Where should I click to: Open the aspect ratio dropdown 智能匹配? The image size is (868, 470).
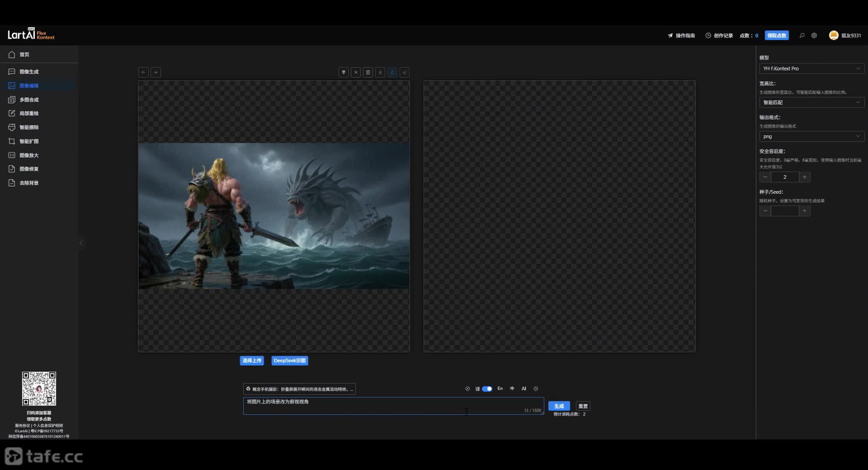[x=812, y=102]
